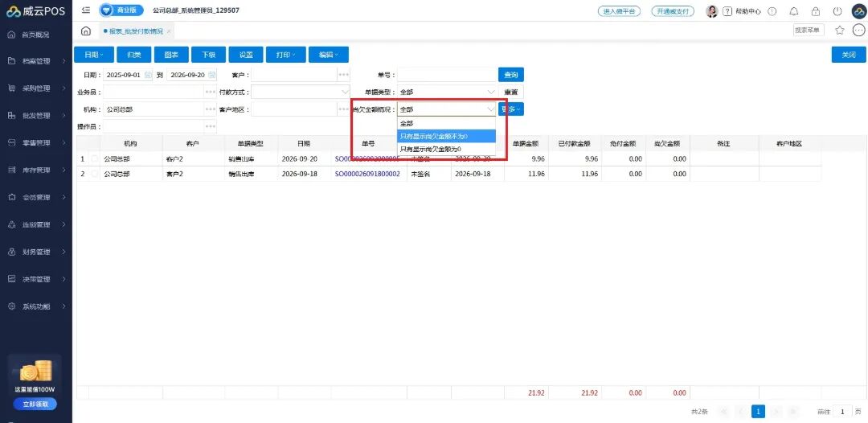868x423 pixels.
Task: Click the 已付款金额 column header
Action: (575, 143)
